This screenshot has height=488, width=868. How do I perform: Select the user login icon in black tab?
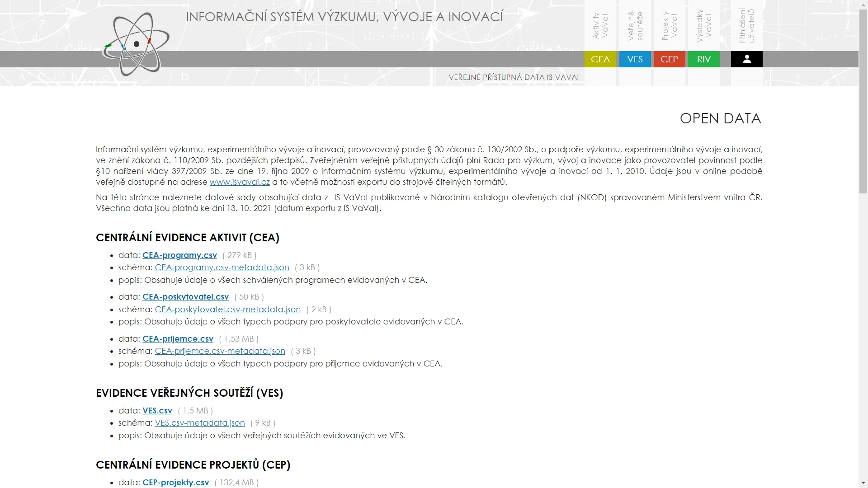click(x=746, y=59)
